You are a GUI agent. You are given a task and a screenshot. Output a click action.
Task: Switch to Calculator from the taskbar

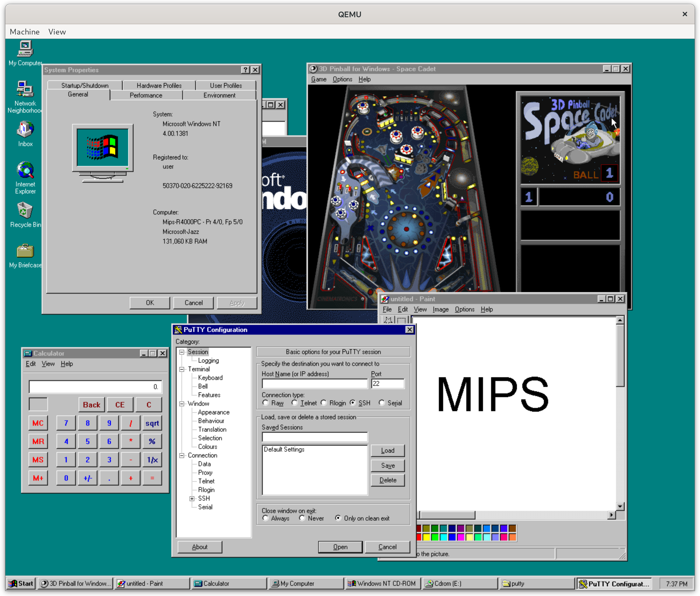229,584
